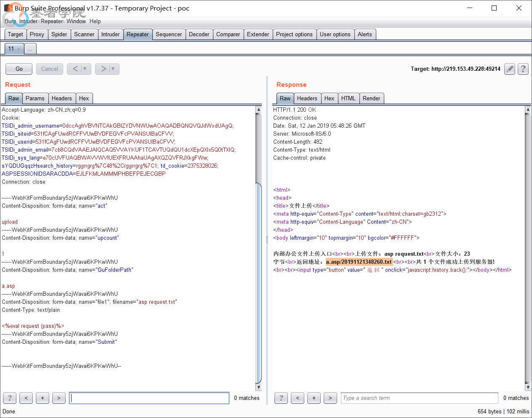Select response Headers view tab
The image size is (532, 418).
click(x=307, y=98)
